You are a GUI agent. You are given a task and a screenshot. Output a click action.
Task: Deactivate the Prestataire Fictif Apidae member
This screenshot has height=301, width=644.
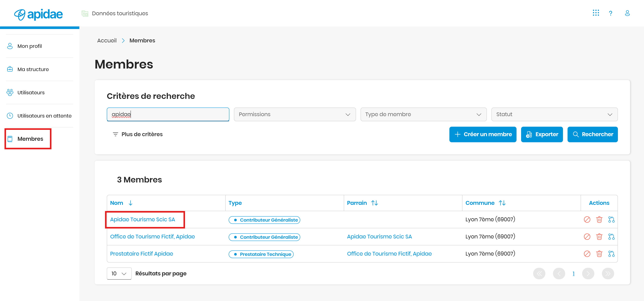(x=587, y=254)
